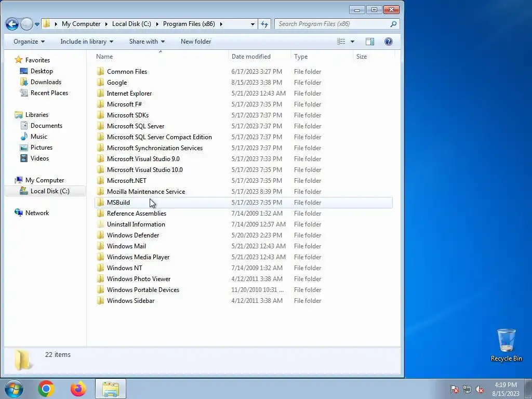532x399 pixels.
Task: Open the address bar history dropdown
Action: (x=252, y=24)
